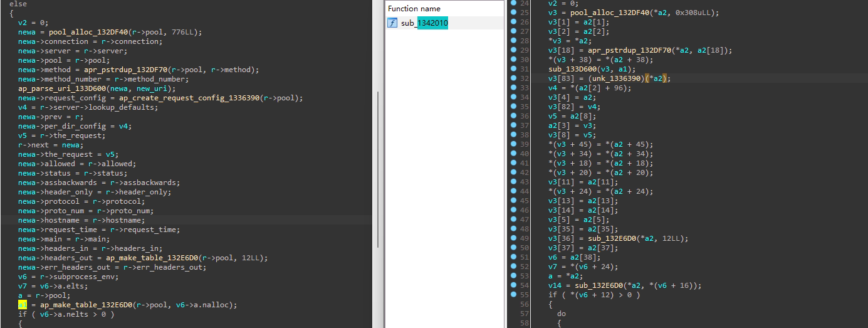Viewport: 868px width, 328px height.
Task: Click the breakpoint dot on line 25
Action: 513,13
